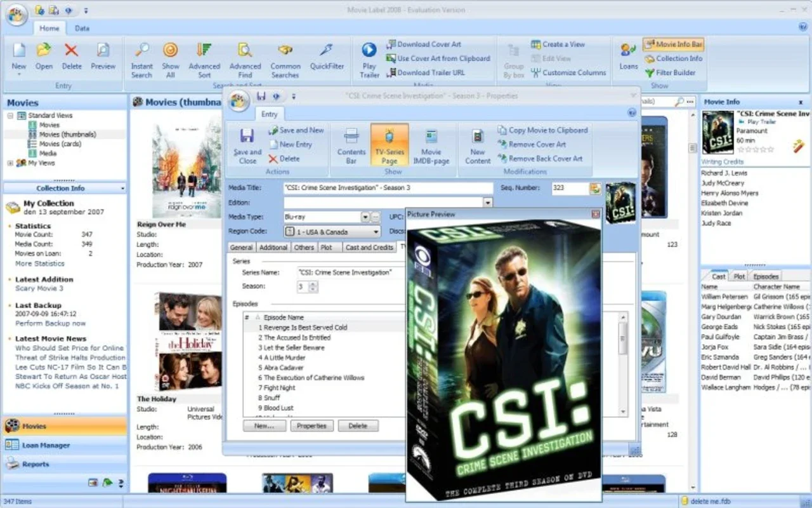This screenshot has height=508, width=812.
Task: Toggle the TV-Series Page button
Action: pyautogui.click(x=390, y=145)
